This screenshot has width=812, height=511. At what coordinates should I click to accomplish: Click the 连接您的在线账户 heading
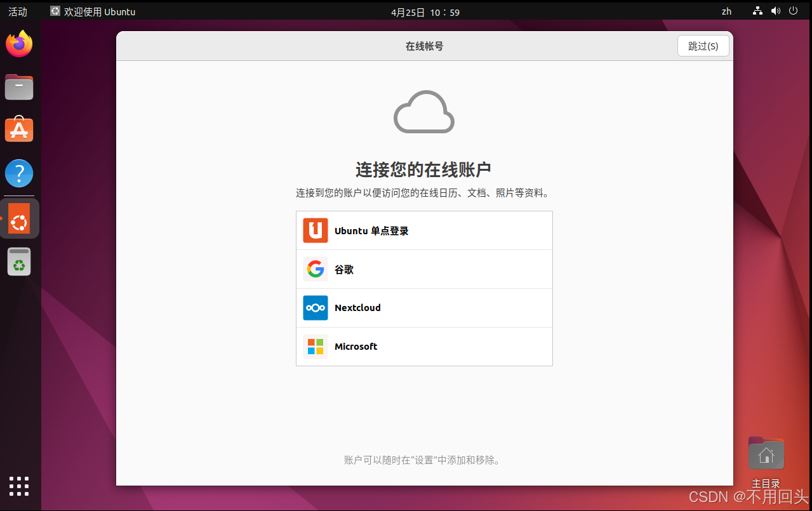point(423,169)
